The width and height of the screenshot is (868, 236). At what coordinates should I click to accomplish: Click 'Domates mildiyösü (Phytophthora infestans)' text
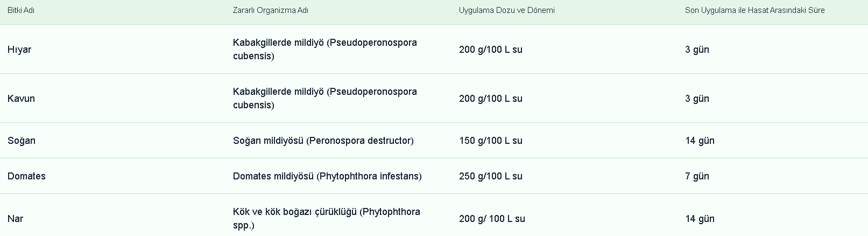point(327,176)
